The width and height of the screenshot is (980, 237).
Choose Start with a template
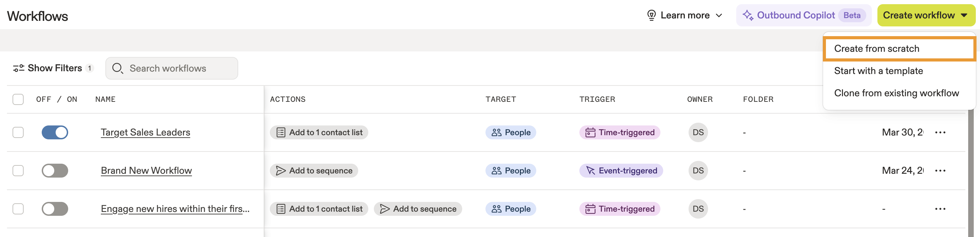878,71
